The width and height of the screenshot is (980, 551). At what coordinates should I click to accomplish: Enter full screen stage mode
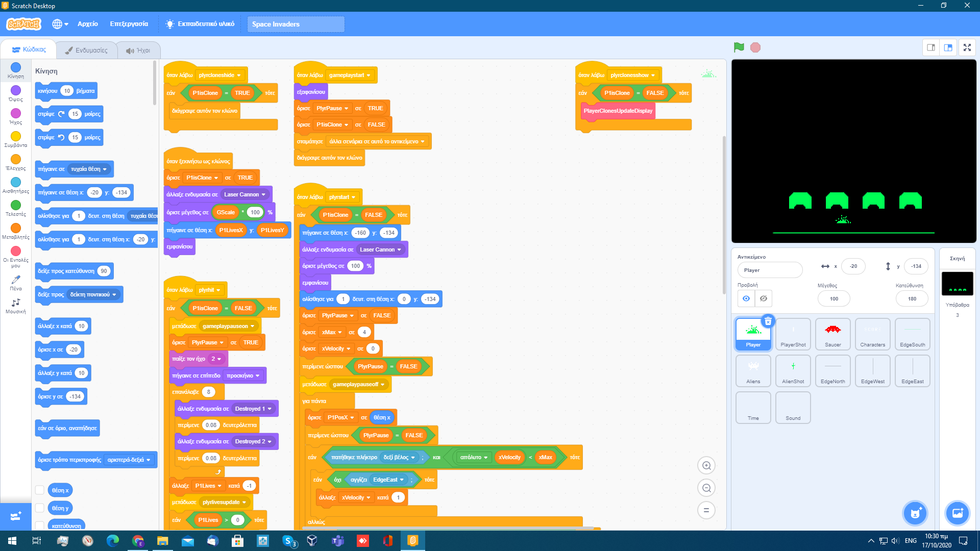(967, 47)
